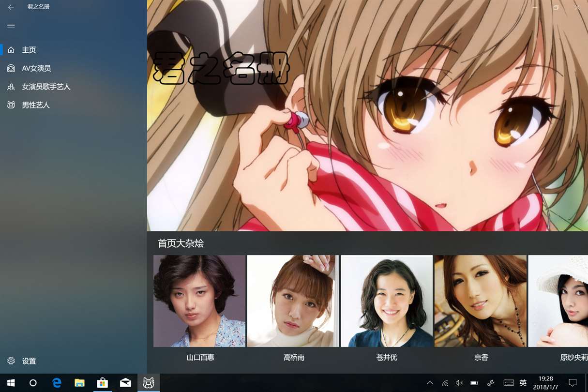Screen dimensions: 588x392
Task: Click the gear icon beside 设置
Action: click(x=11, y=361)
